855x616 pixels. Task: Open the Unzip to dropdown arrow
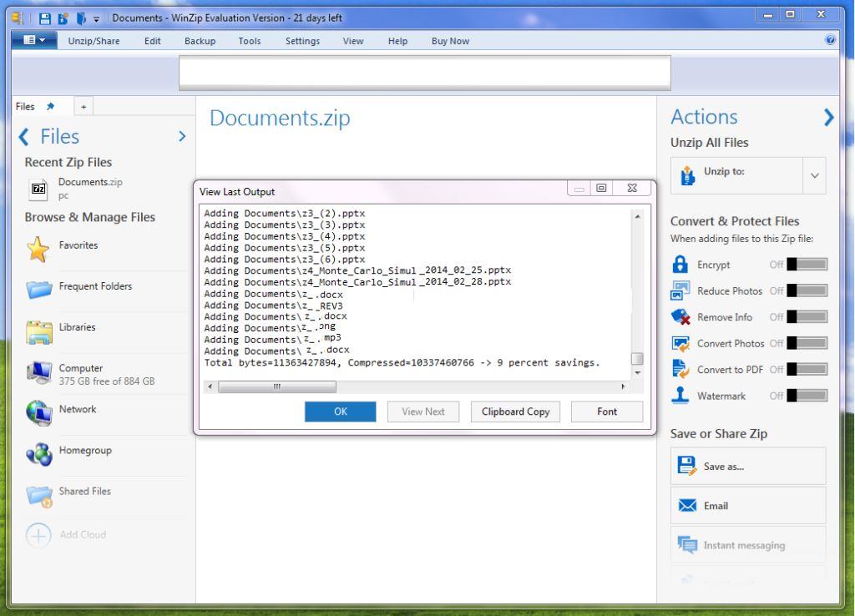tap(815, 175)
